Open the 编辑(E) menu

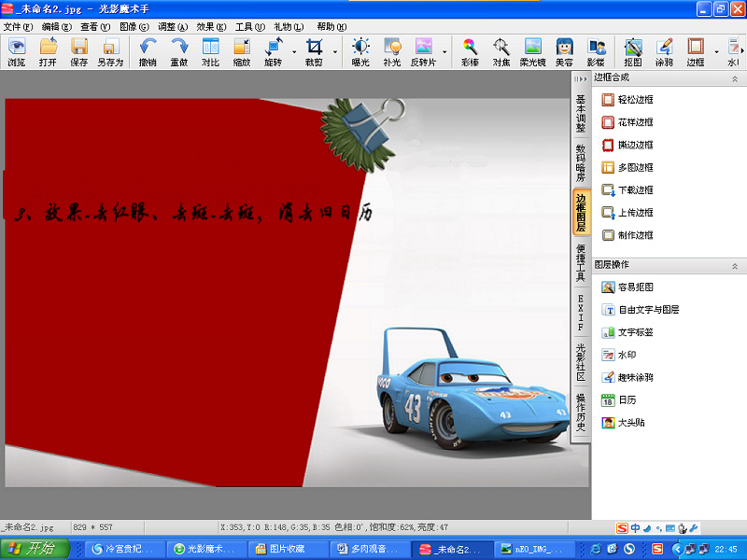[57, 27]
